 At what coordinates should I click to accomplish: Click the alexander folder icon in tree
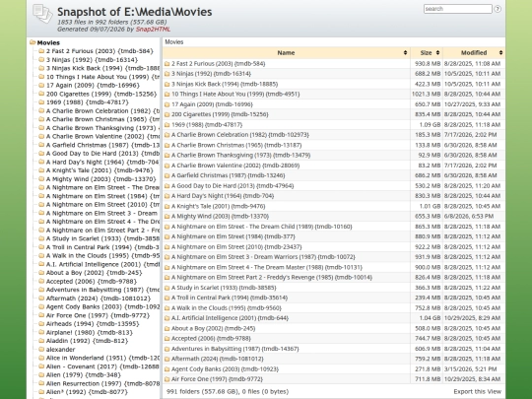(41, 349)
